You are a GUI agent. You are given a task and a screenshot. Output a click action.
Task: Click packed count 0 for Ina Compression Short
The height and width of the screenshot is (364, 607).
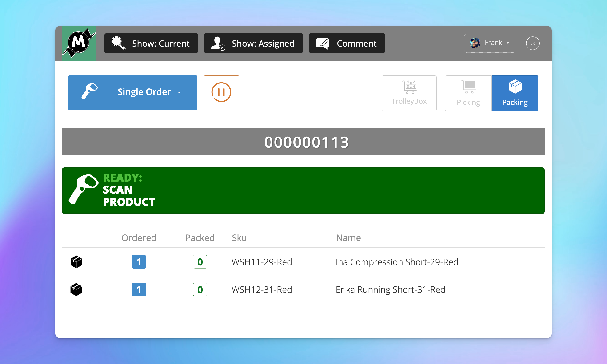(x=200, y=262)
